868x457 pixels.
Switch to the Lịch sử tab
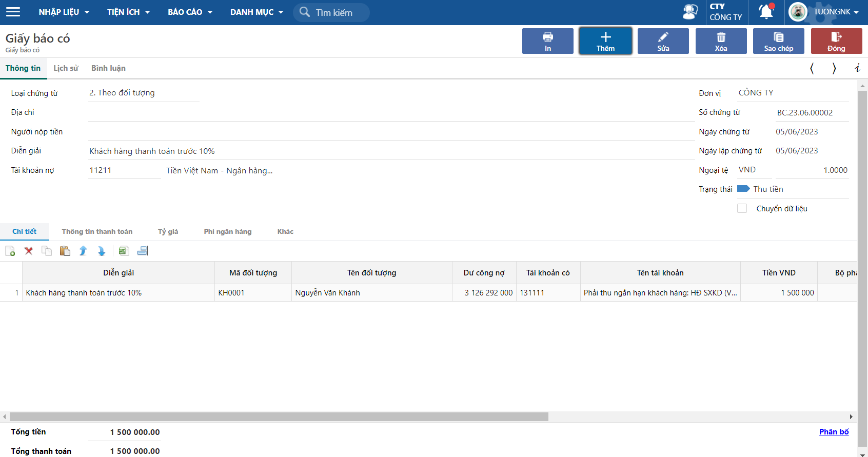[66, 68]
